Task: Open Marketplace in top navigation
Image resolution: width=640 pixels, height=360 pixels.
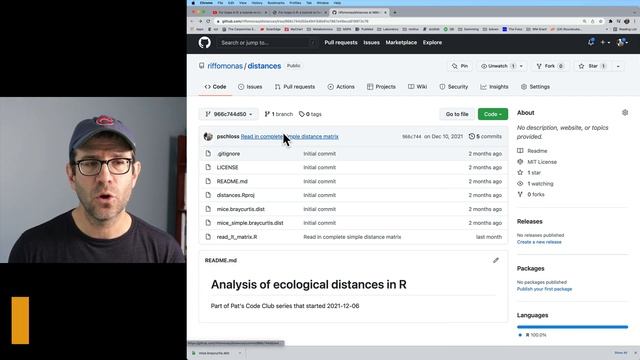Action: point(401,42)
